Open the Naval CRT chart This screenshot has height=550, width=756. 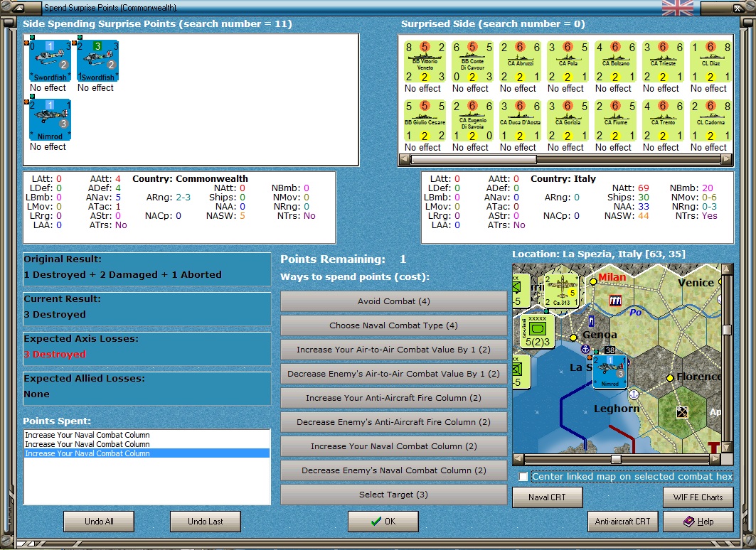click(547, 497)
